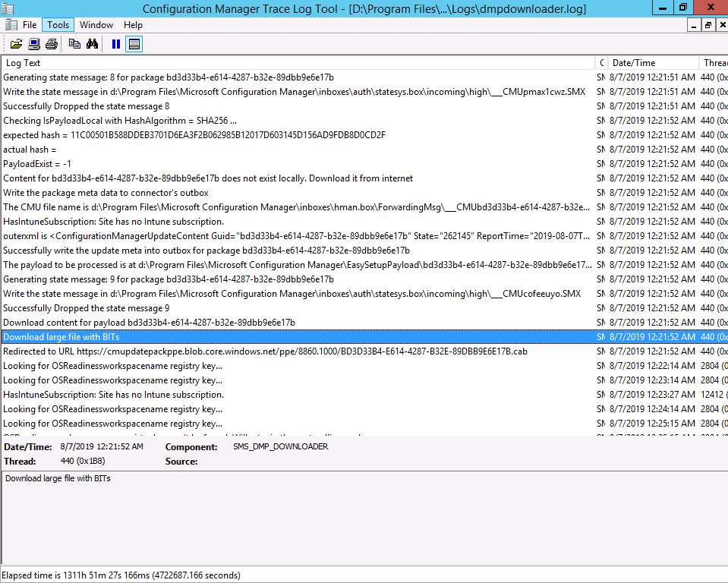Click the Thread column header
This screenshot has height=583, width=728.
click(x=714, y=63)
